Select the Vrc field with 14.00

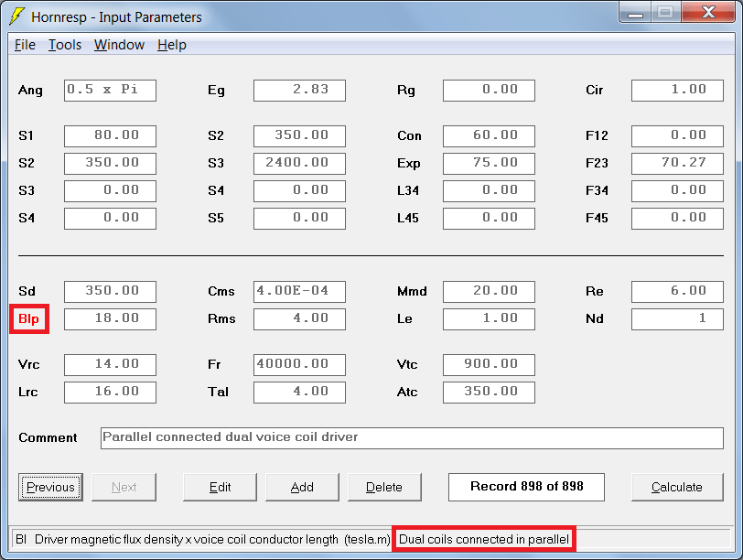click(x=110, y=365)
